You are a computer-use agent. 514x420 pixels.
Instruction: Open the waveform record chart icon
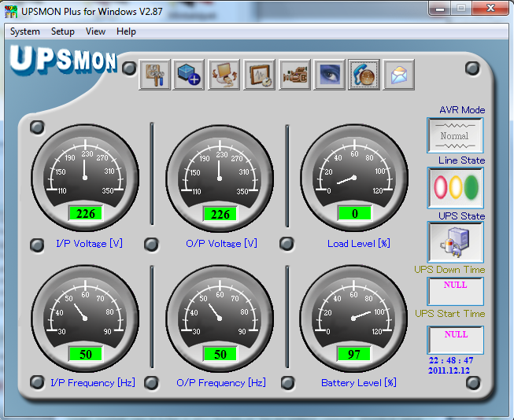[260, 75]
